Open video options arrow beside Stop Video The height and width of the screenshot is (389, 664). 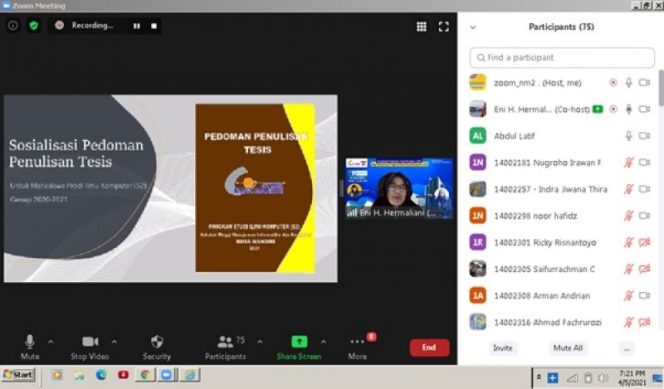pyautogui.click(x=114, y=342)
